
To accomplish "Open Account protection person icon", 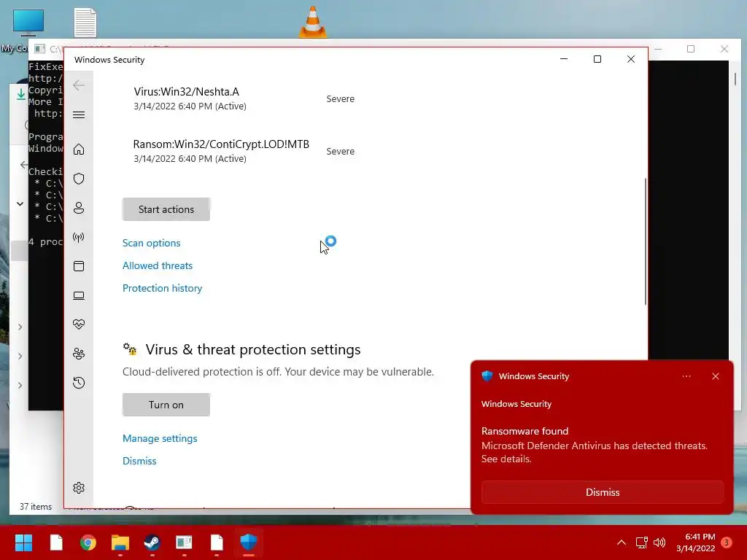I will [79, 208].
